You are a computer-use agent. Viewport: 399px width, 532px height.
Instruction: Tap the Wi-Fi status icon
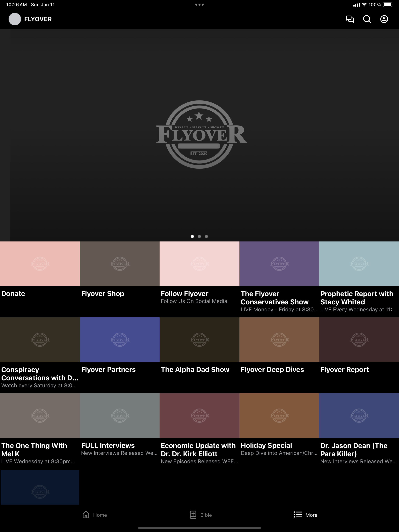pyautogui.click(x=364, y=4)
